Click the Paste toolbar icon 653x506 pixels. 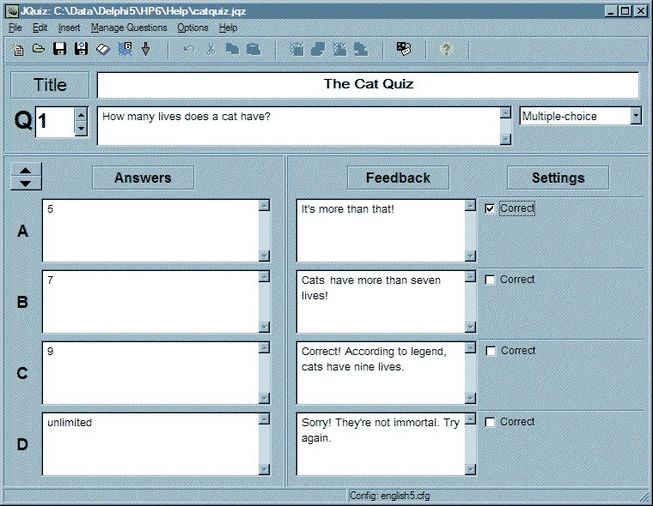coord(253,49)
